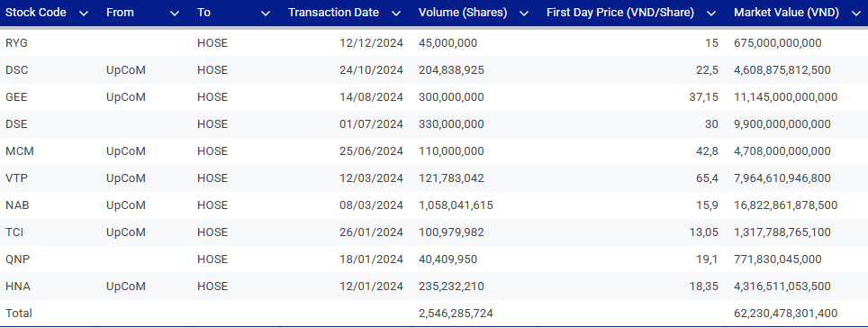Click transaction date 12/03/2024
The image size is (868, 328).
click(x=372, y=178)
